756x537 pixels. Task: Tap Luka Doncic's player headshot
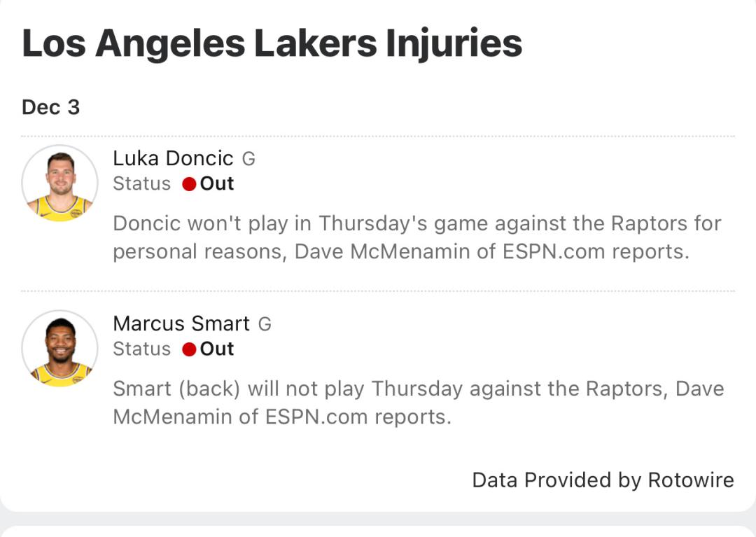[60, 183]
